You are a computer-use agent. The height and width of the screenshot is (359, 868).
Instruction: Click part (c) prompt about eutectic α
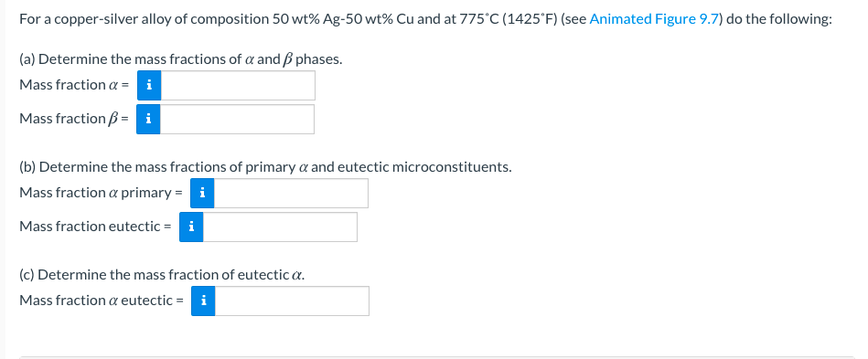[x=162, y=275]
